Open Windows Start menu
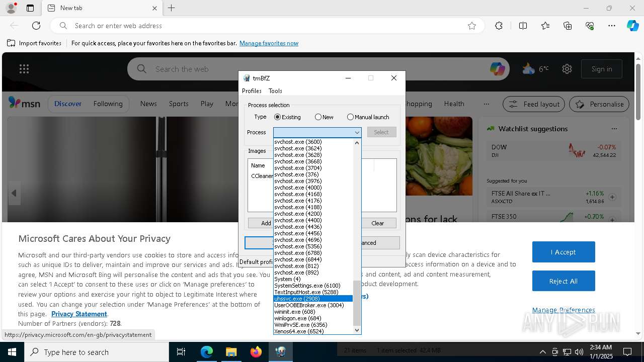644x362 pixels. click(12, 352)
